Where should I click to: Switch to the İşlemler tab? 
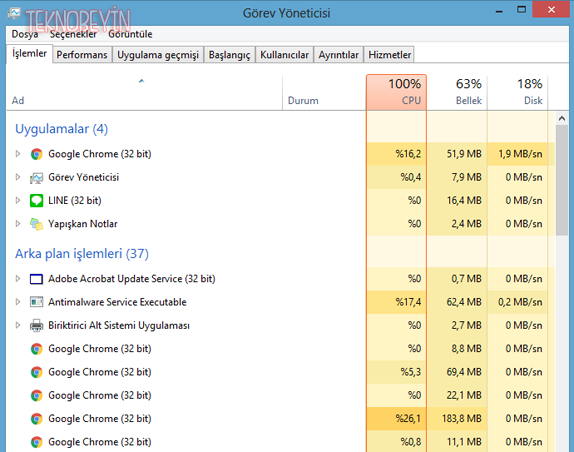tap(29, 54)
